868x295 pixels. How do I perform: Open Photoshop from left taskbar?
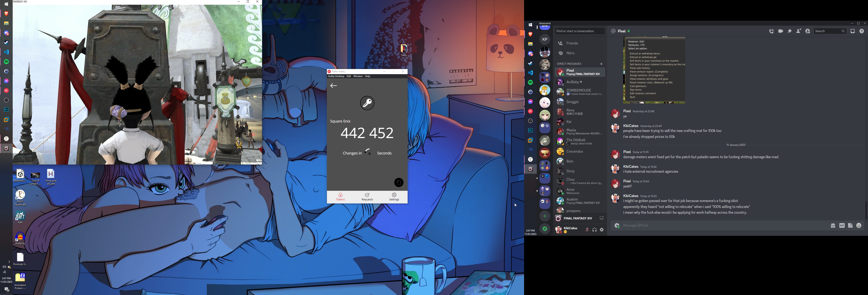click(6, 110)
